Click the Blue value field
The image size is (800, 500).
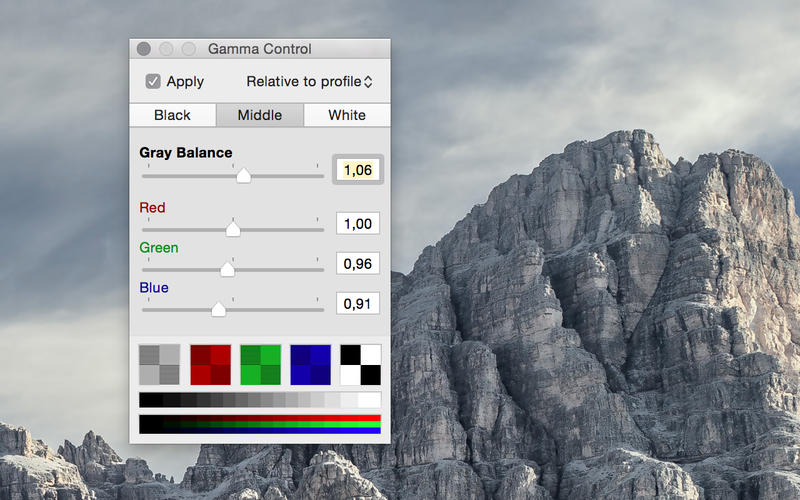[x=357, y=303]
